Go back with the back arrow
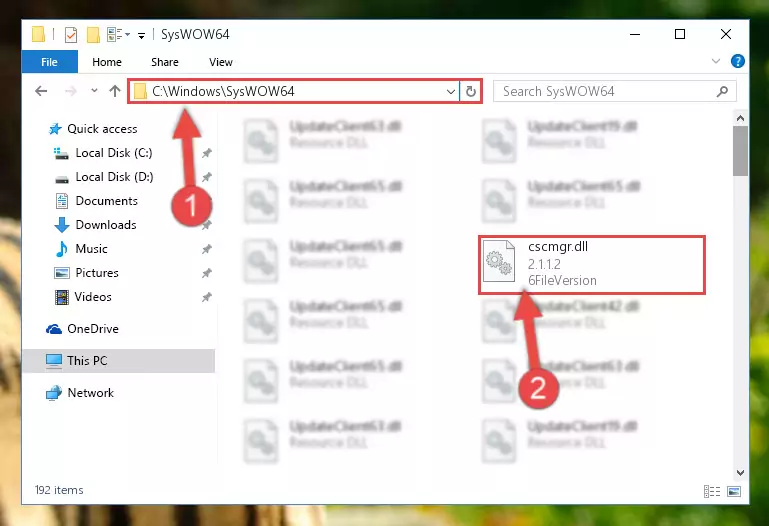Viewport: 769px width, 526px height. coord(41,91)
